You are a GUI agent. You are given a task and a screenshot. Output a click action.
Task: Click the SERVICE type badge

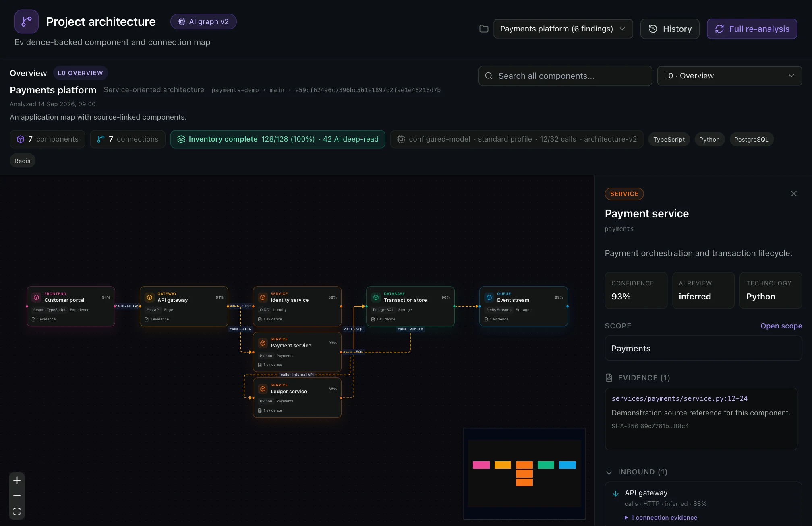(624, 194)
